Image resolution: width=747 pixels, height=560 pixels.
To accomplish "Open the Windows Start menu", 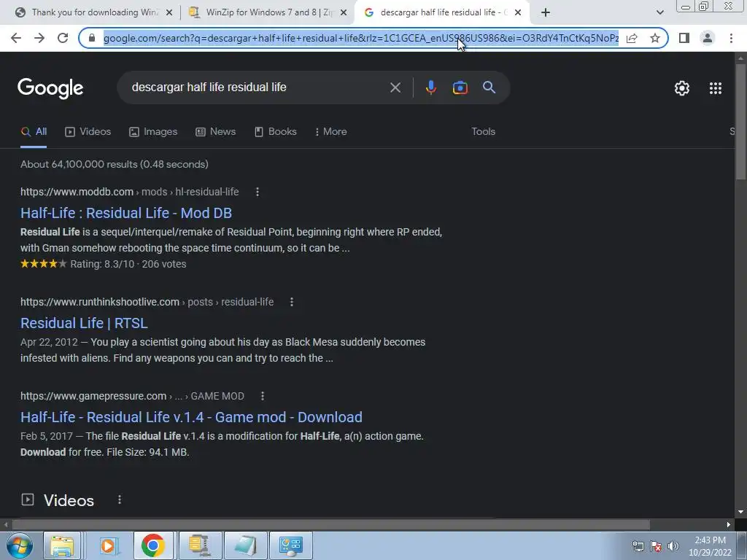I will 19,545.
